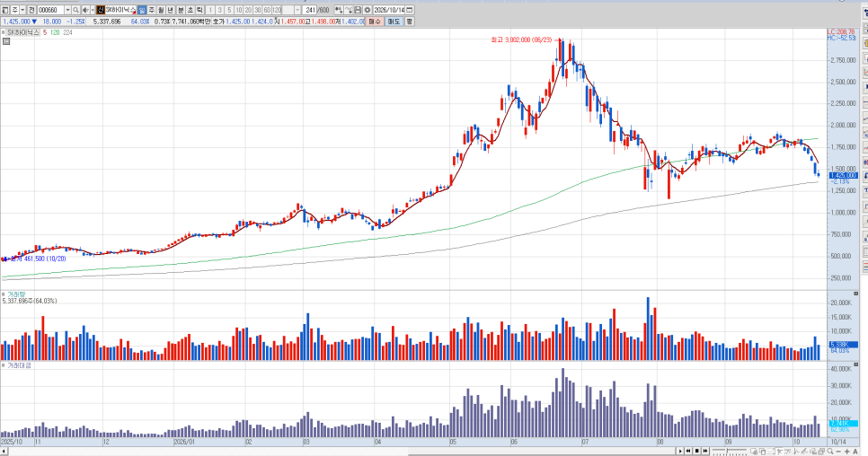
Task: Click the bar count field showing 241
Action: [311, 10]
